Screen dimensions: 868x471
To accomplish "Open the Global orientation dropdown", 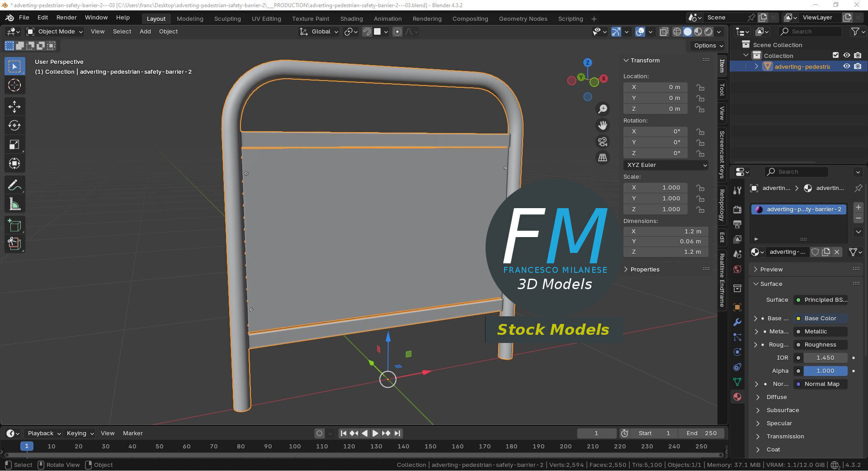I will (319, 32).
